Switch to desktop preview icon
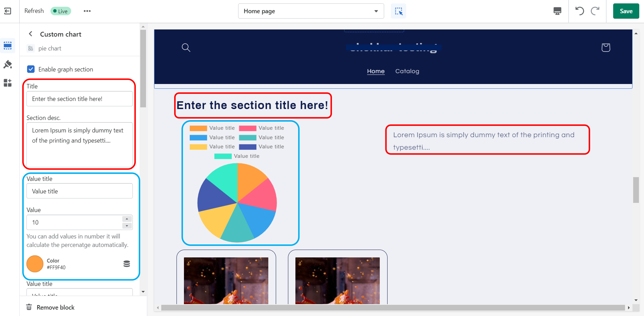Screen dimensions: 644x316 [x=557, y=11]
